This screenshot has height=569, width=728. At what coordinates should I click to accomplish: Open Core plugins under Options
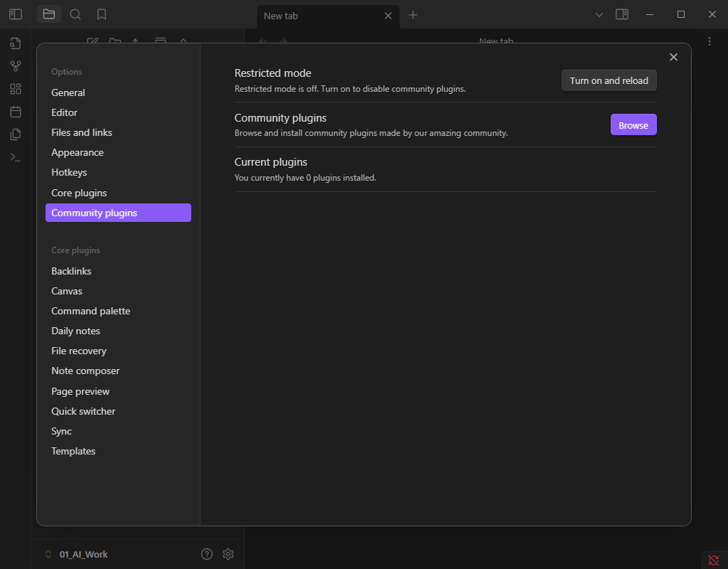click(x=118, y=193)
